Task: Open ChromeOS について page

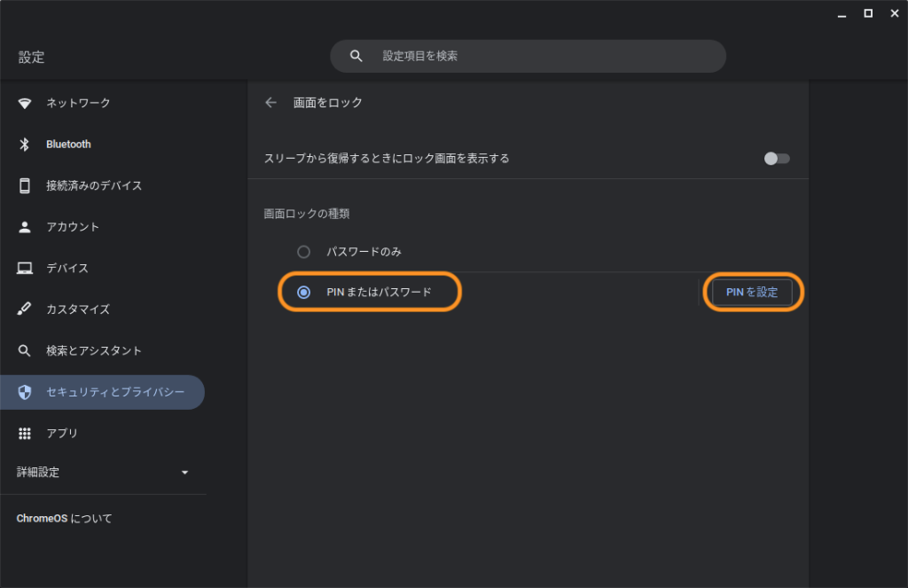Action: 64,519
